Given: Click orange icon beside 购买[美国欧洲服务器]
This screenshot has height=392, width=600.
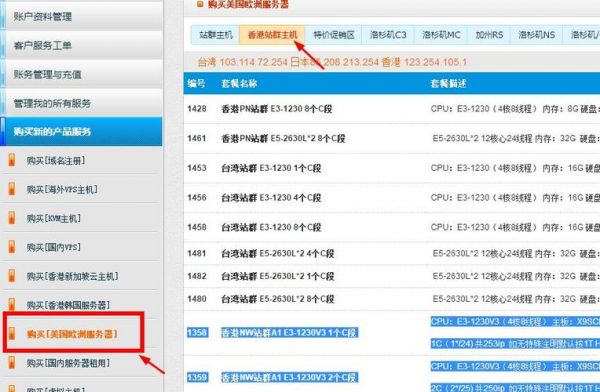Looking at the screenshot, I should (x=12, y=334).
